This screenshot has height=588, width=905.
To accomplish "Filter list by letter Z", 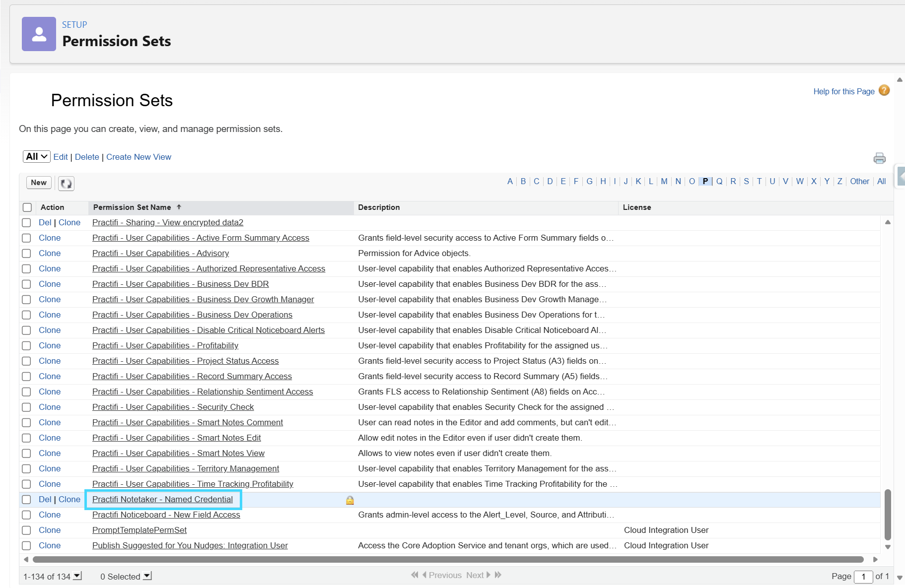I will 839,181.
